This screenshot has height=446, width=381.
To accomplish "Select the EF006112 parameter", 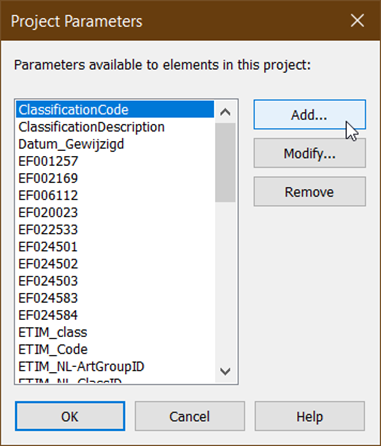I will [x=115, y=195].
